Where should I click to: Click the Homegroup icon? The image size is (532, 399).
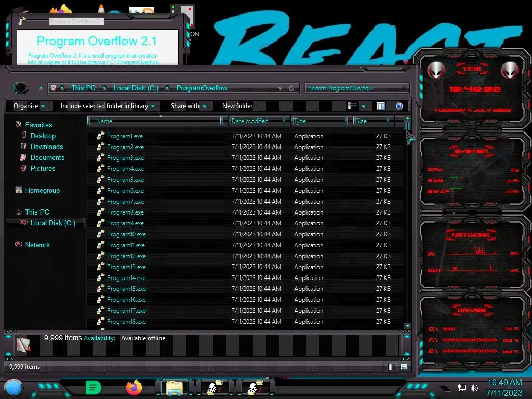(x=19, y=190)
